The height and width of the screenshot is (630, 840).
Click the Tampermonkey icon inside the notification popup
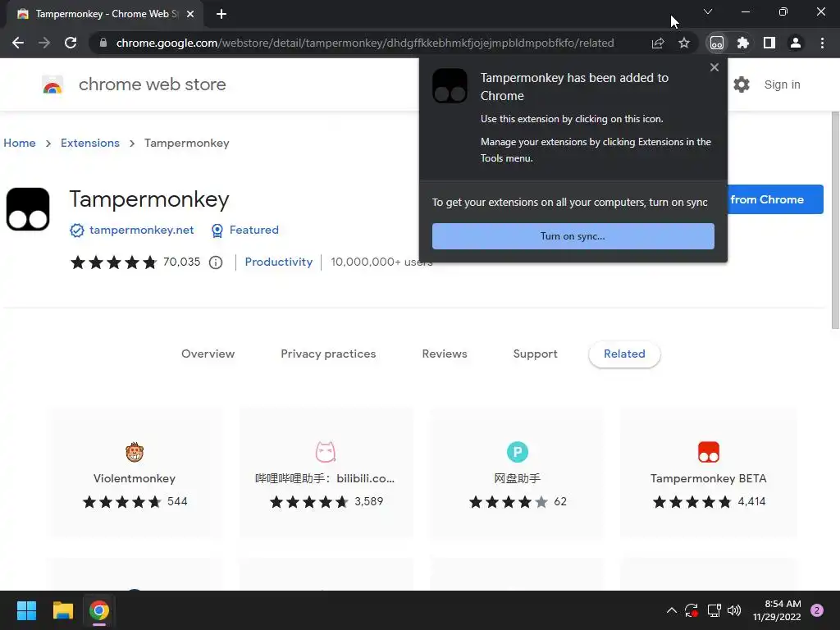tap(450, 85)
